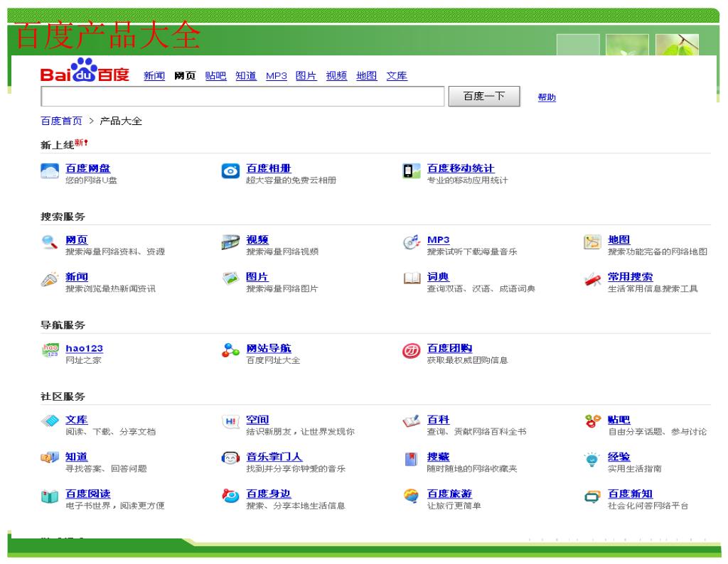Click the 视频 film icon

pos(230,242)
